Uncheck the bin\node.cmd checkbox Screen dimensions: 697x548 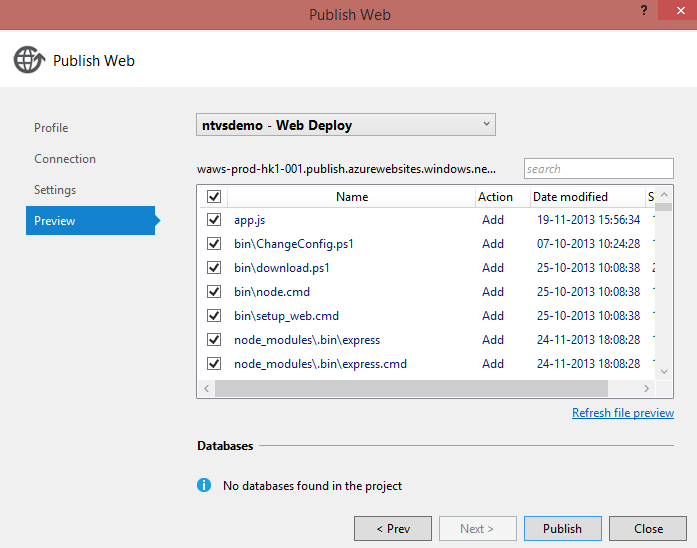coord(214,292)
